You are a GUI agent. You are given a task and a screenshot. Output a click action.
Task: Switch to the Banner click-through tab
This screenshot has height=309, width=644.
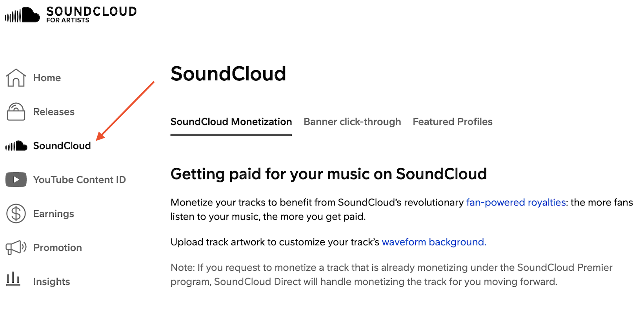click(x=352, y=122)
